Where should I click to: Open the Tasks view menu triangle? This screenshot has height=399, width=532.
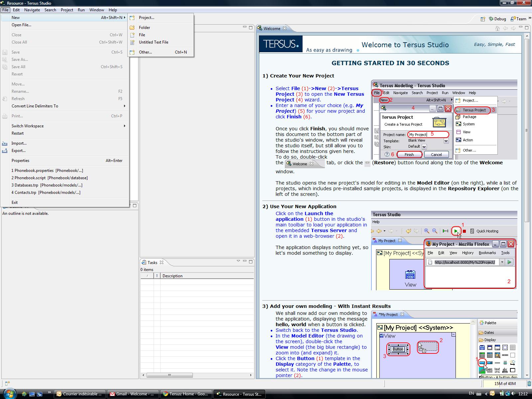click(238, 261)
